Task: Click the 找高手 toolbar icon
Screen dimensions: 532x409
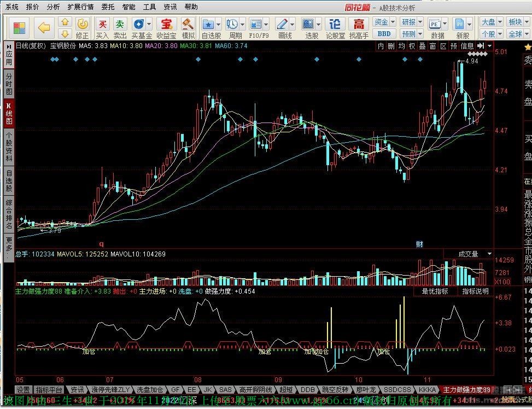Action: pos(358,27)
